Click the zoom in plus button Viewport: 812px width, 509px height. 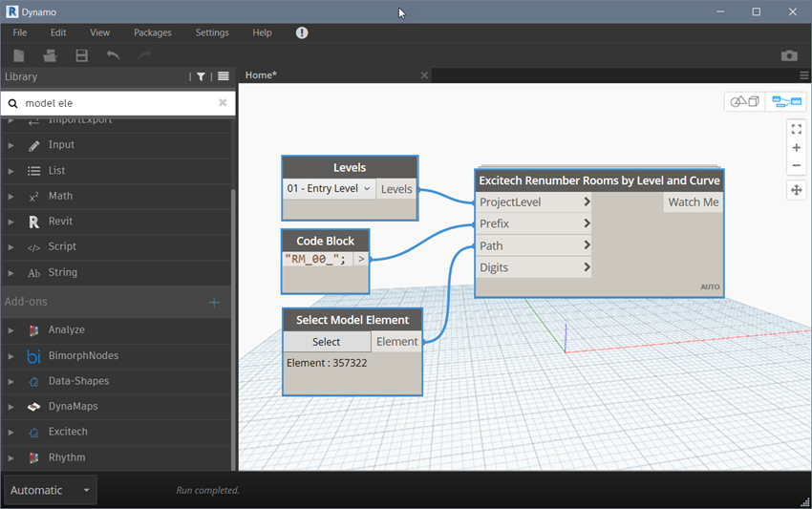[x=797, y=148]
